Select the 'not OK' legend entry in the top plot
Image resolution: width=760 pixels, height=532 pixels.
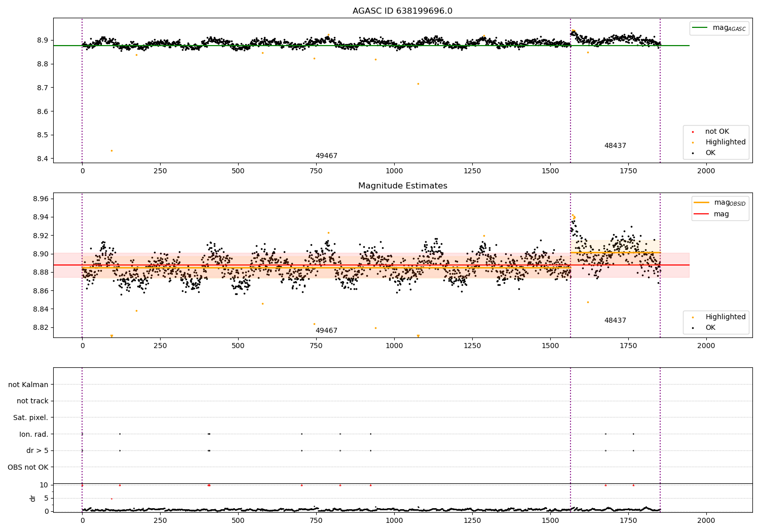(717, 132)
